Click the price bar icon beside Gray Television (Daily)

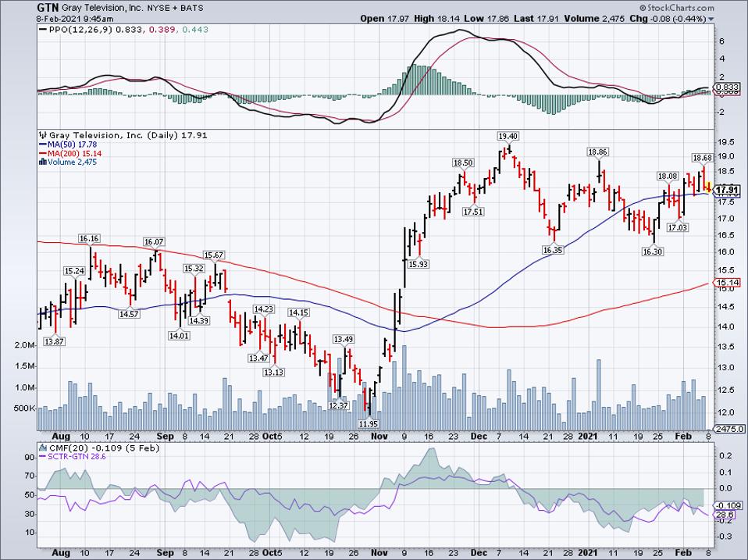pyautogui.click(x=43, y=135)
